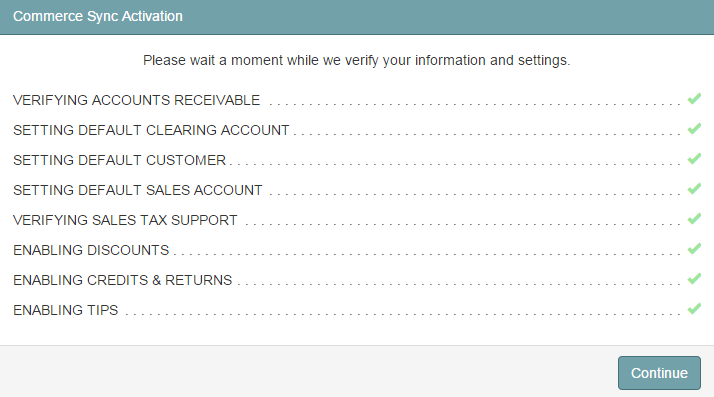
Task: Select Setting Default Clearing Account text
Action: (151, 130)
